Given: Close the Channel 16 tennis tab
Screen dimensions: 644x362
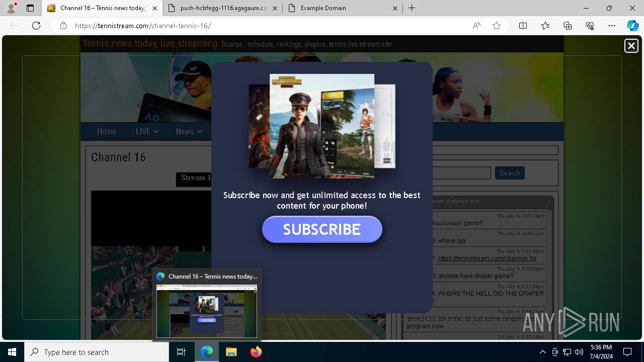Looking at the screenshot, I should 154,8.
